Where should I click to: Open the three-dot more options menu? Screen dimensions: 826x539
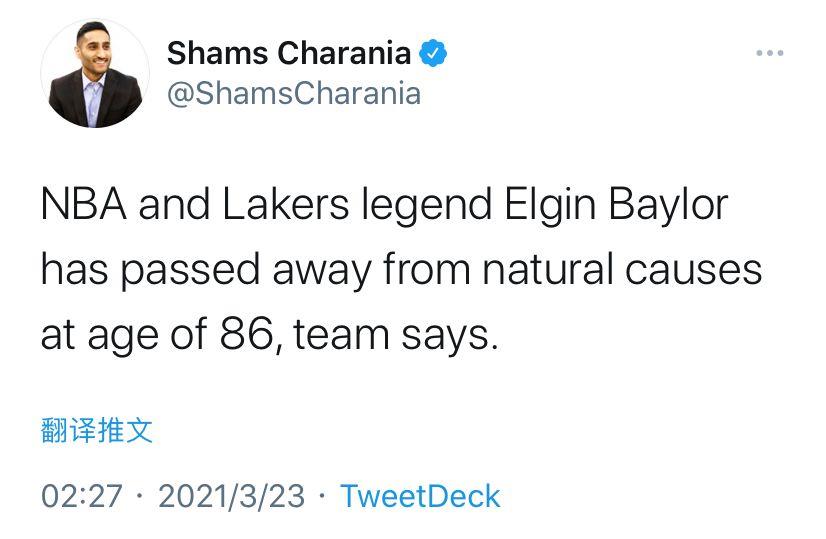[x=770, y=53]
